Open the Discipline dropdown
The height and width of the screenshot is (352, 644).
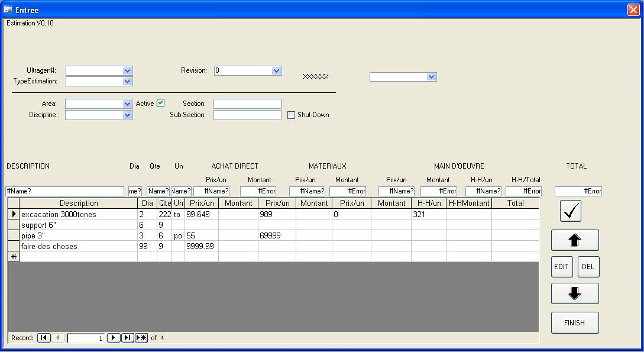(x=127, y=115)
